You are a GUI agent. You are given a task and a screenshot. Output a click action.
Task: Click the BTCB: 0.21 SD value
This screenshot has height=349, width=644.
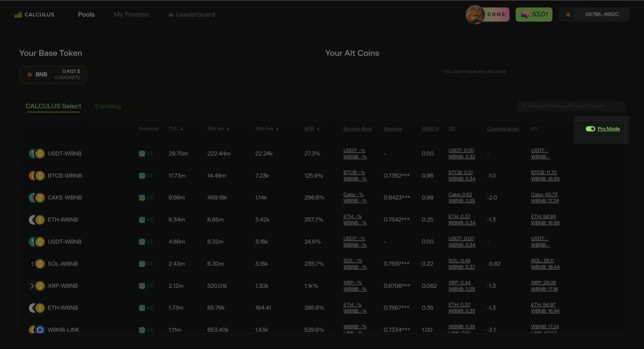(460, 173)
